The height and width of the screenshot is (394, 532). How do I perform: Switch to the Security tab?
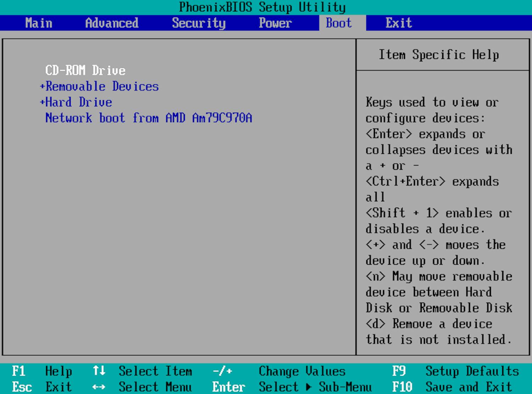[199, 23]
